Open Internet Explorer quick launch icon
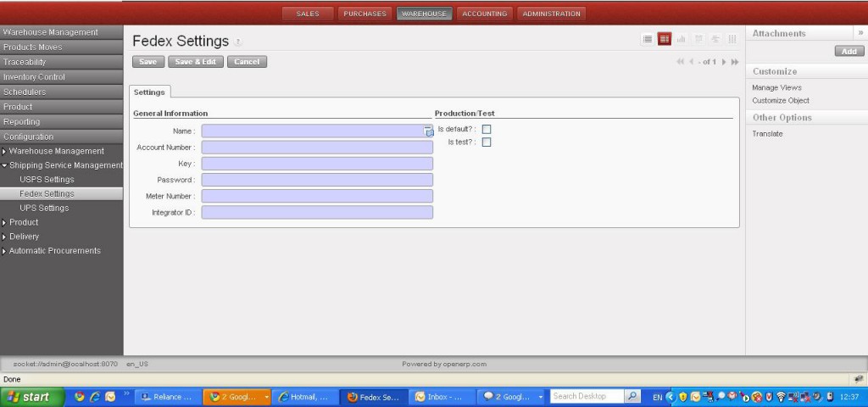Image resolution: width=868 pixels, height=407 pixels. [x=95, y=397]
